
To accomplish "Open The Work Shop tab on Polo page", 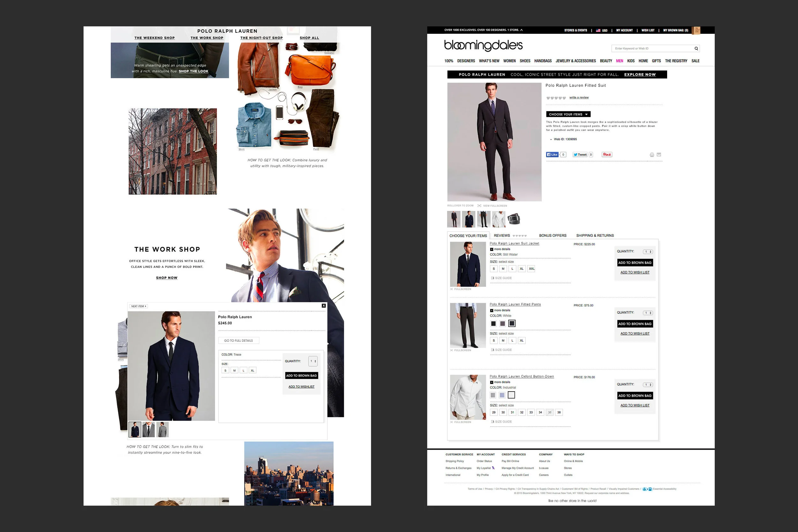I will (x=207, y=38).
